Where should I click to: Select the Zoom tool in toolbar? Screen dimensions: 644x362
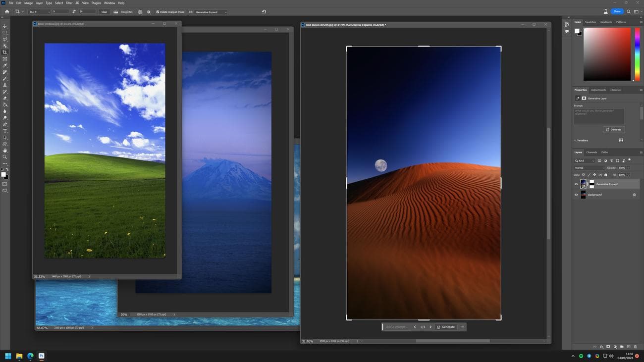pyautogui.click(x=5, y=157)
